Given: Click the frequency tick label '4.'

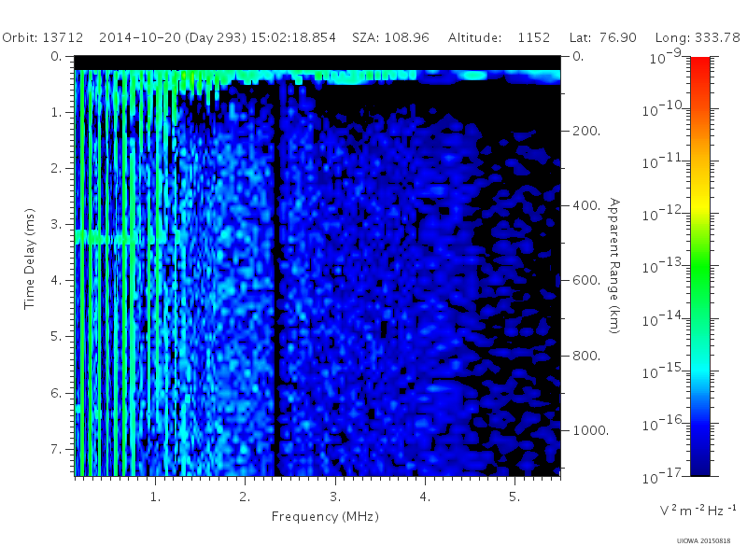Looking at the screenshot, I should (425, 497).
